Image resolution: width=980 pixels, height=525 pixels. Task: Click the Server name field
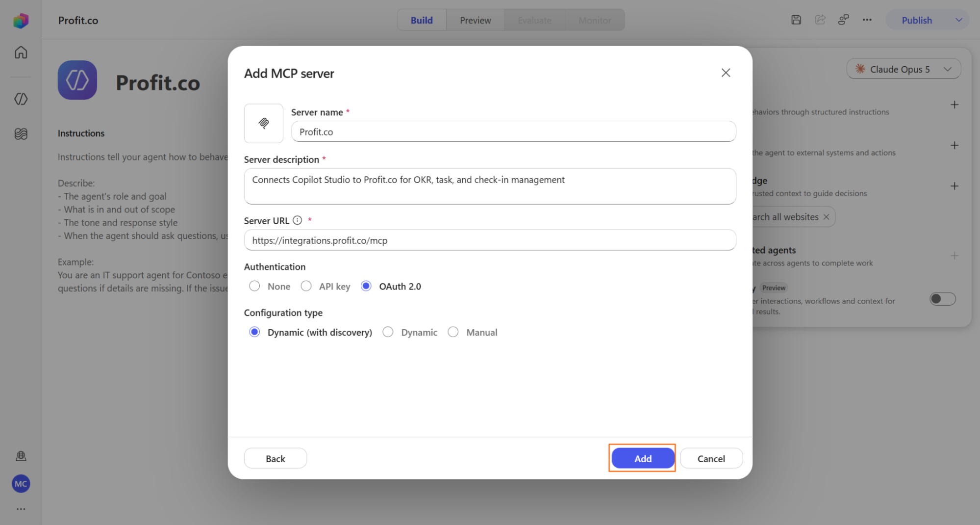point(513,131)
